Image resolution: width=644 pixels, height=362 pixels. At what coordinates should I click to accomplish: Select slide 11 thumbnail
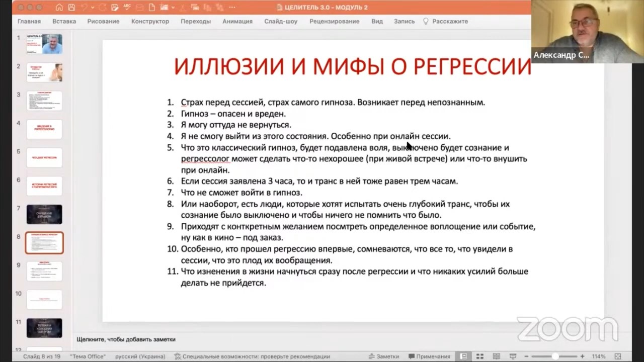[x=44, y=328]
